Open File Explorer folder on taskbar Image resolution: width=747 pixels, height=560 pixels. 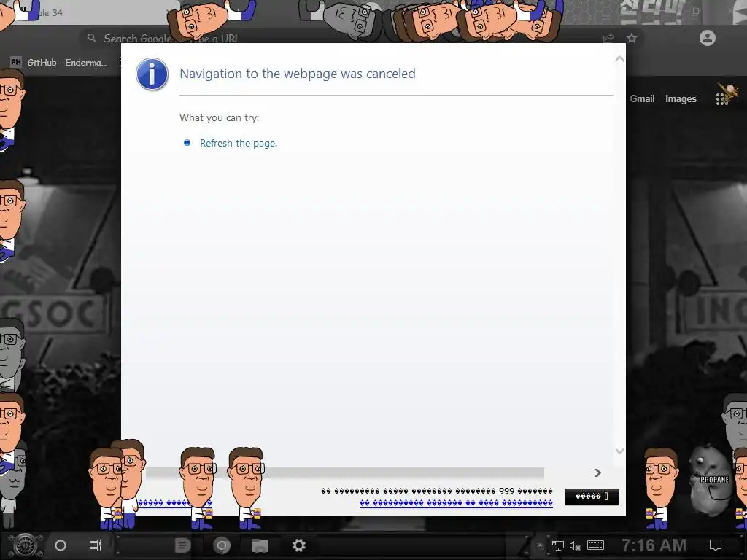(260, 545)
